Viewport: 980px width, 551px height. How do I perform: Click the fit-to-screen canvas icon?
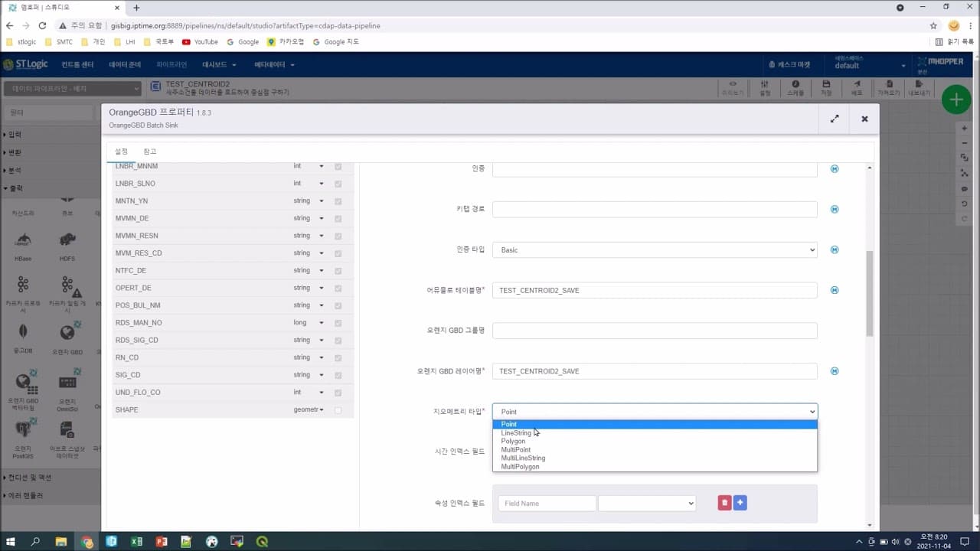[x=965, y=158]
